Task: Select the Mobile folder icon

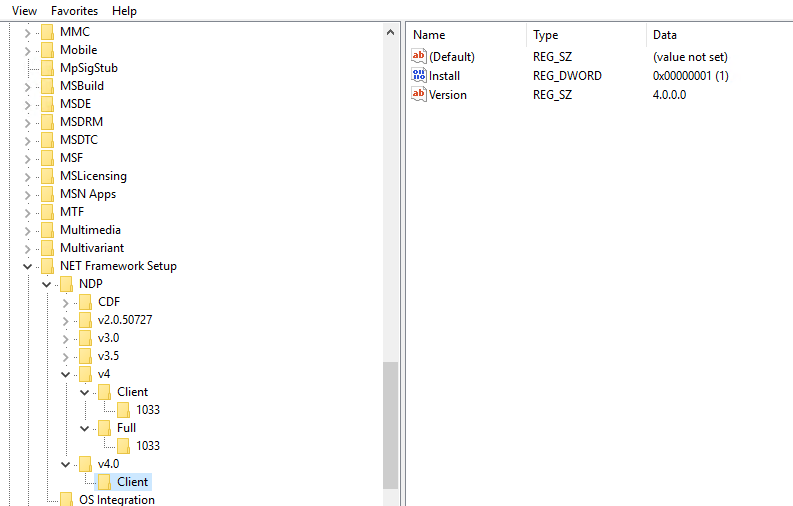Action: pos(48,50)
